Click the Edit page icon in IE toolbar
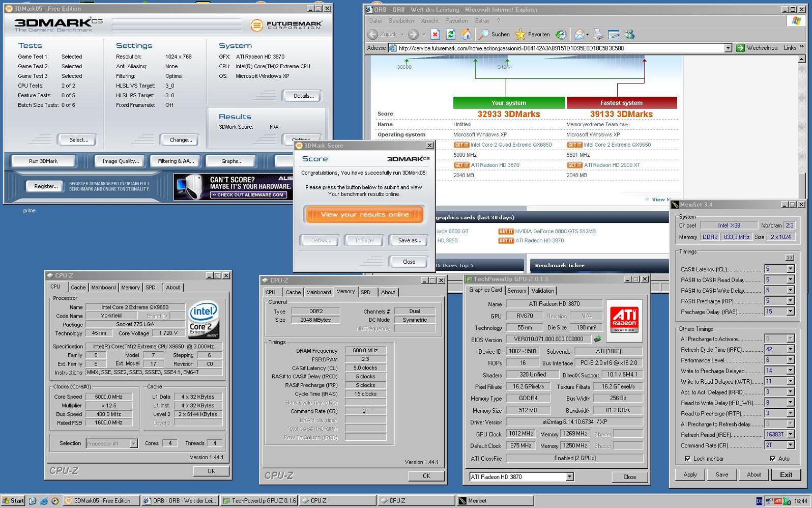The width and height of the screenshot is (812, 508). (614, 34)
